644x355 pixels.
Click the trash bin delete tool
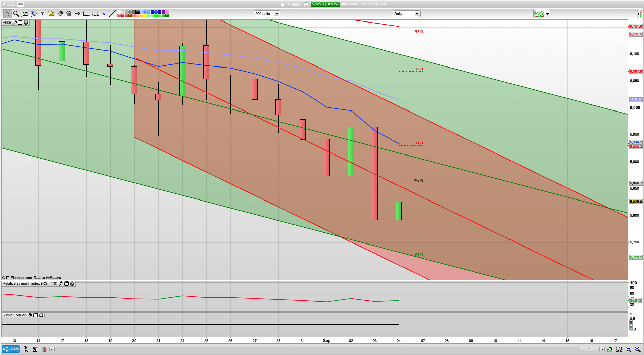69,14
